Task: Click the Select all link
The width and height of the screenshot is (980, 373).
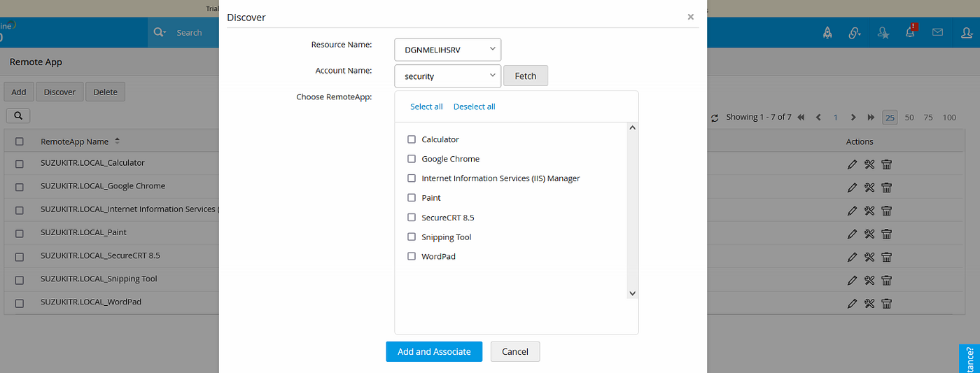Action: click(426, 106)
